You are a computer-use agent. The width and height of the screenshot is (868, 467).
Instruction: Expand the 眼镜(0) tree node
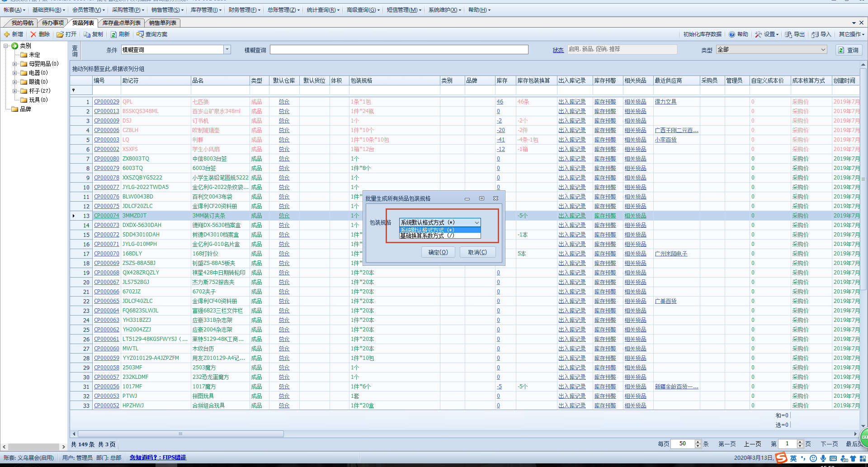coord(15,82)
